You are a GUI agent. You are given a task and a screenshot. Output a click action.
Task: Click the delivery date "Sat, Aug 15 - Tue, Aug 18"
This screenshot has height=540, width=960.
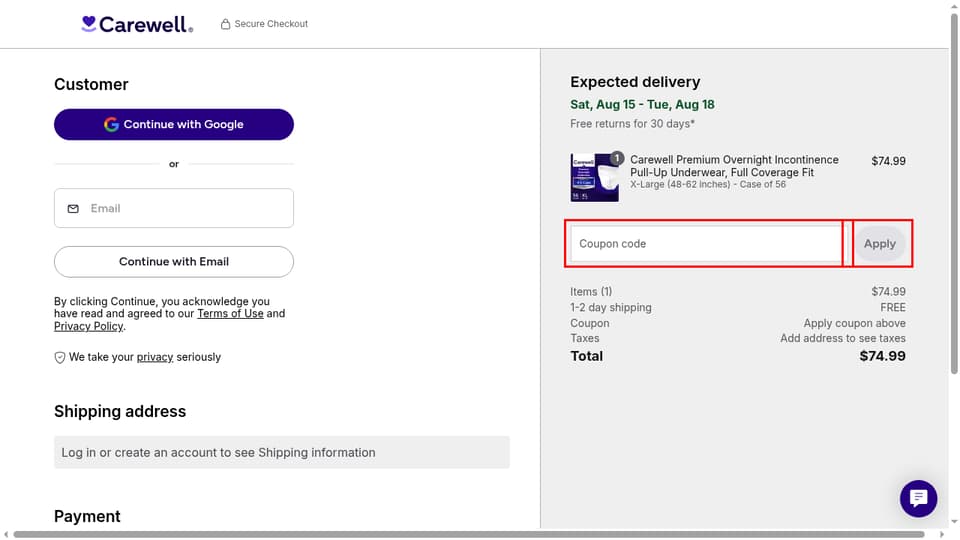coord(642,105)
